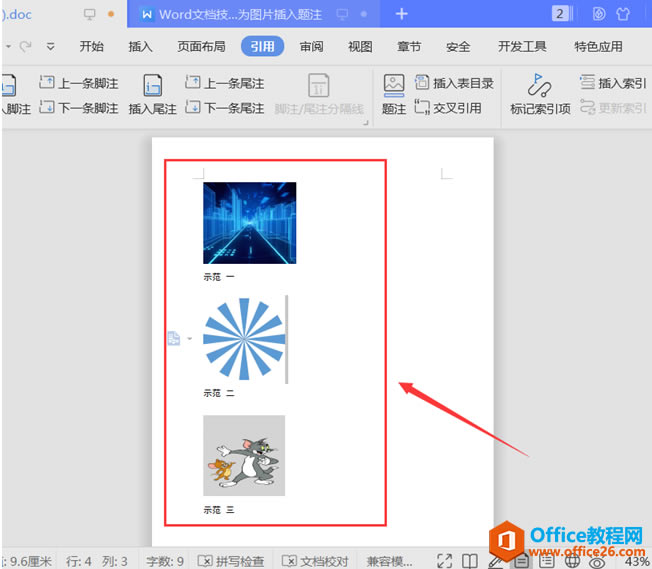Click 交叉引用
The height and width of the screenshot is (569, 652).
(448, 108)
